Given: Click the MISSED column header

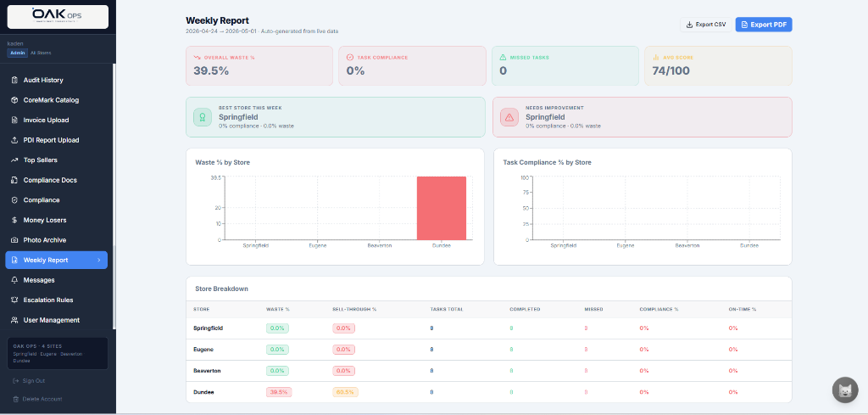Looking at the screenshot, I should click(593, 309).
